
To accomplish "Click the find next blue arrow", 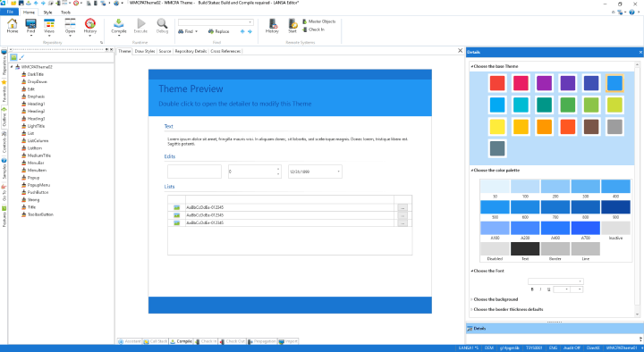I will (250, 31).
